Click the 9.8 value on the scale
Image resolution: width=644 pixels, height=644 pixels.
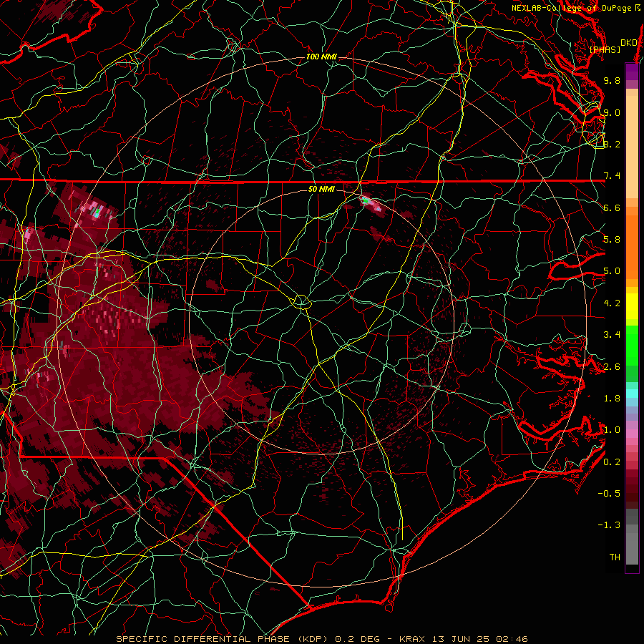tap(612, 80)
